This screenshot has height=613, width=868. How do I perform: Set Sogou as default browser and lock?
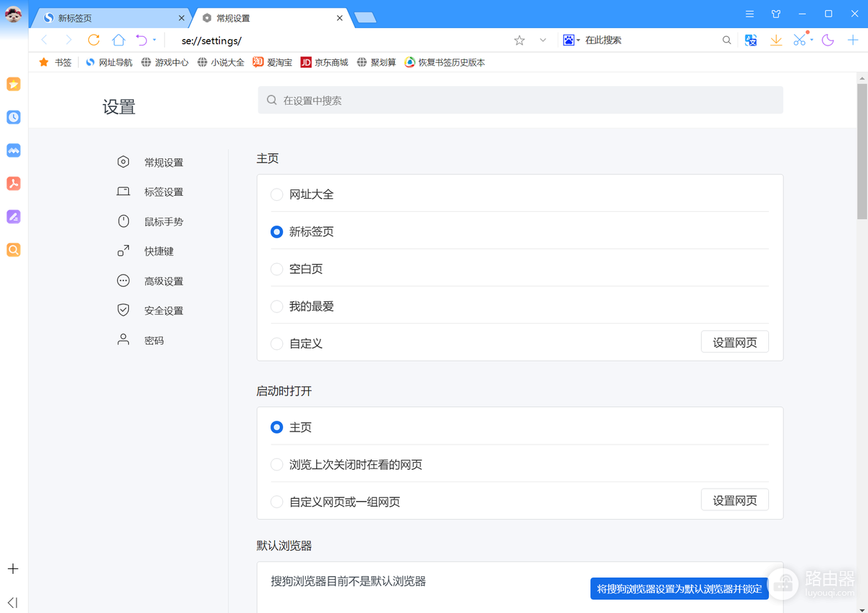[x=679, y=589]
